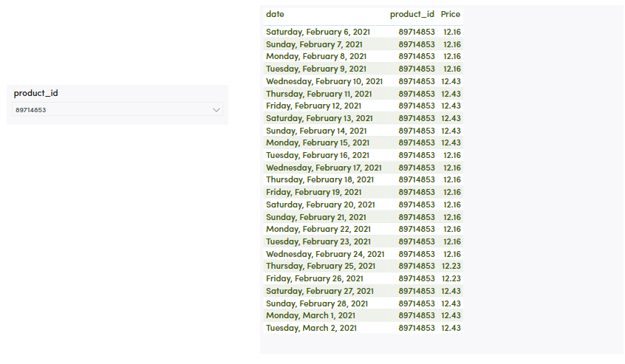This screenshot has width=625, height=364.
Task: Sort by the product_id column header in table
Action: [x=411, y=14]
